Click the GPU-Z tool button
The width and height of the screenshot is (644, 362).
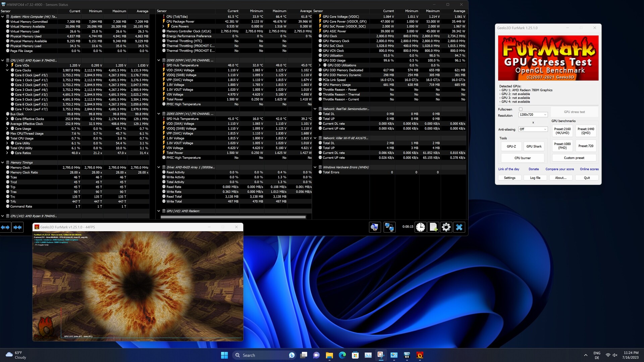(x=511, y=146)
